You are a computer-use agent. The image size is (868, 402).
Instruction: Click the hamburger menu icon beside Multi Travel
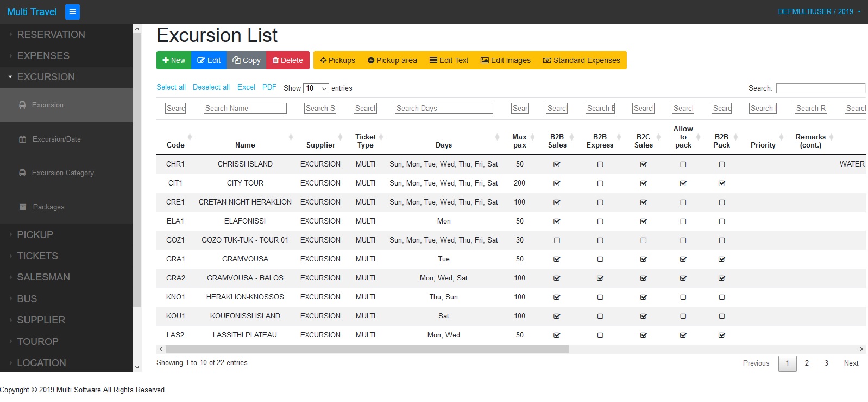[x=72, y=12]
